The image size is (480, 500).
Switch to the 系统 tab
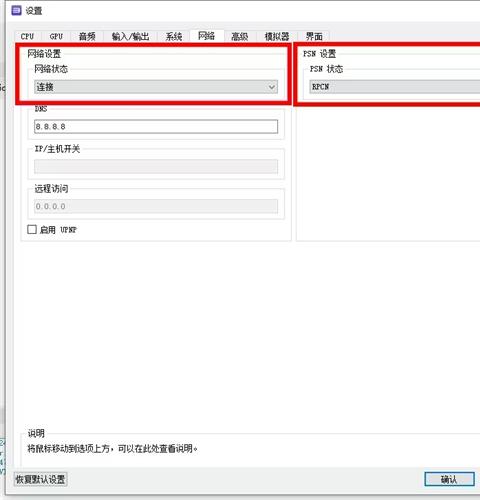coord(174,36)
